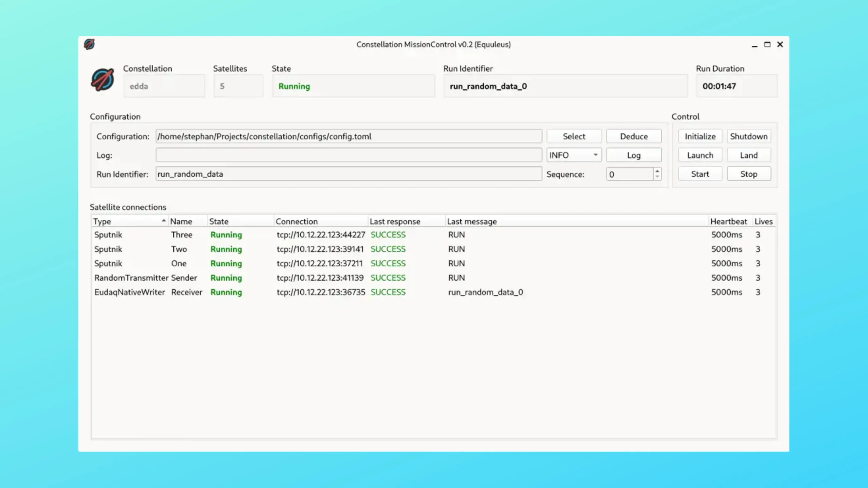Focus the Configuration file path field
868x488 pixels.
click(349, 136)
